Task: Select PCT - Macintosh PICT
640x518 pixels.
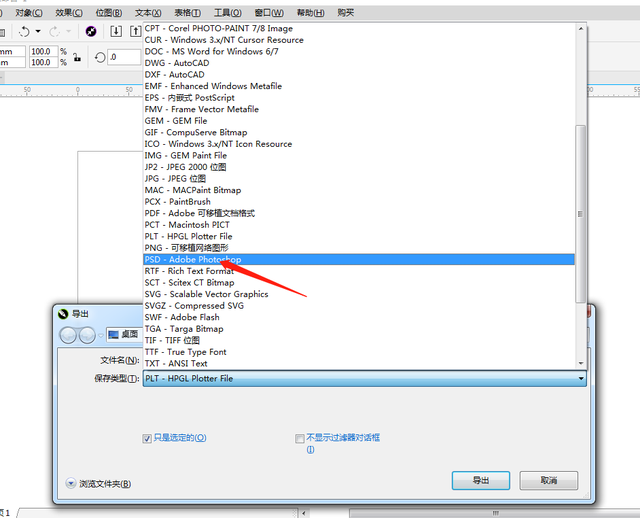Action: pyautogui.click(x=359, y=225)
